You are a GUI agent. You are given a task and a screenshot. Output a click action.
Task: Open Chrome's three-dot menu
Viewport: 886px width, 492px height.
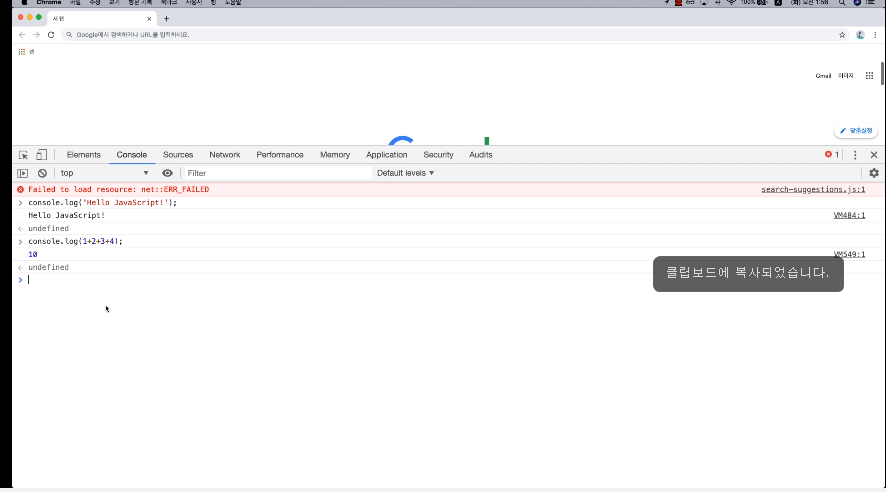click(875, 35)
